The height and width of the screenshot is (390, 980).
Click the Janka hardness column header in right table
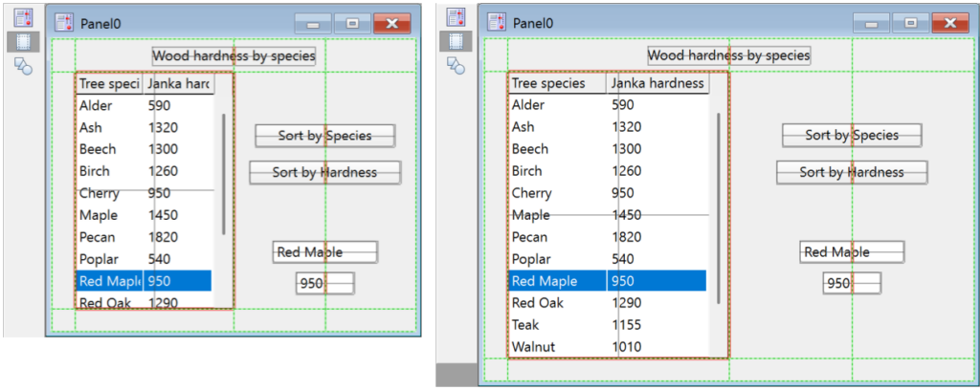657,83
